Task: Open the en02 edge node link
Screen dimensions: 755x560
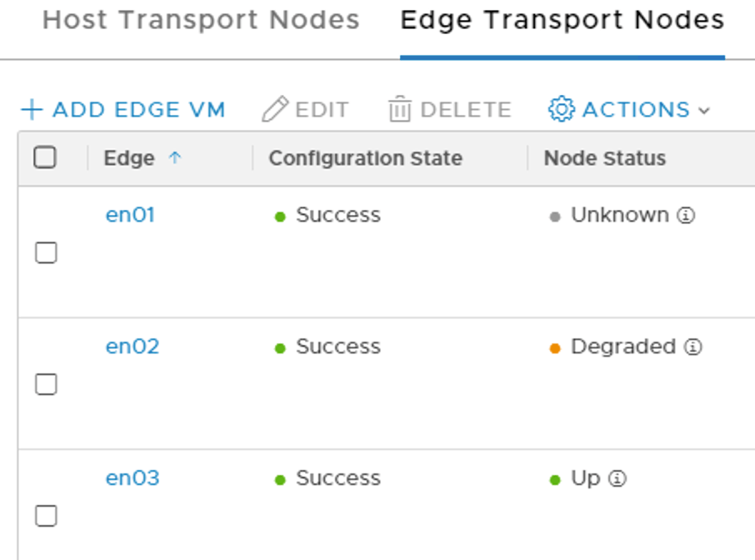Action: (x=132, y=347)
